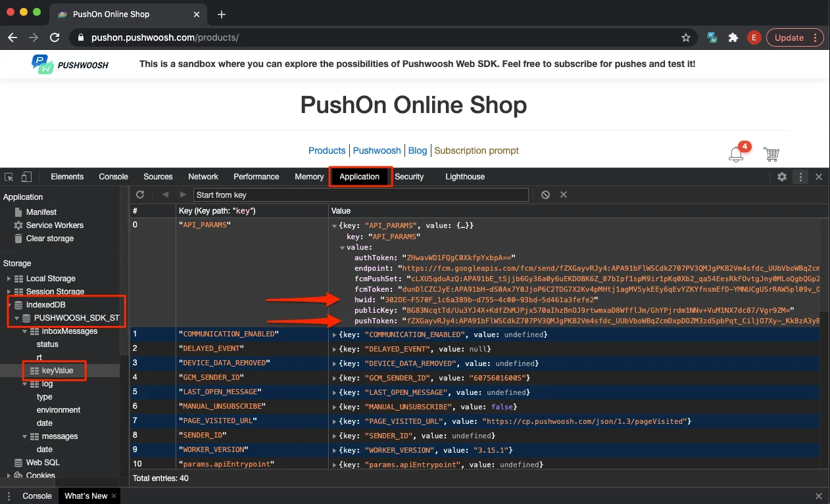
Task: Switch to the Network tab
Action: coord(203,176)
